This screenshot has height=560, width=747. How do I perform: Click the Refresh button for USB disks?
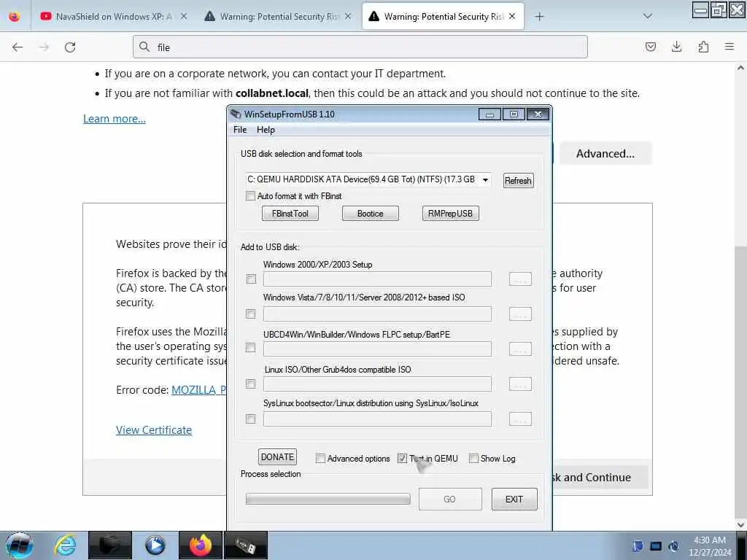click(518, 181)
